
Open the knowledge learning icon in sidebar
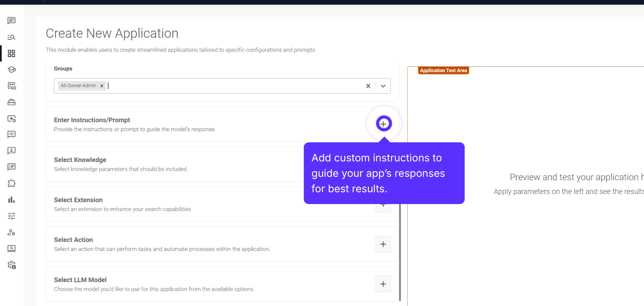pos(11,69)
